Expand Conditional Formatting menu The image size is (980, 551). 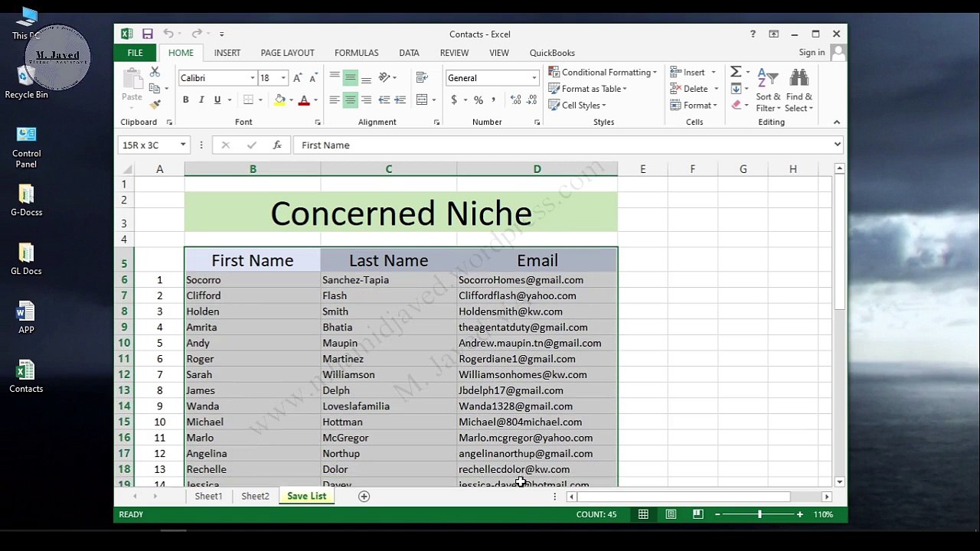click(603, 72)
